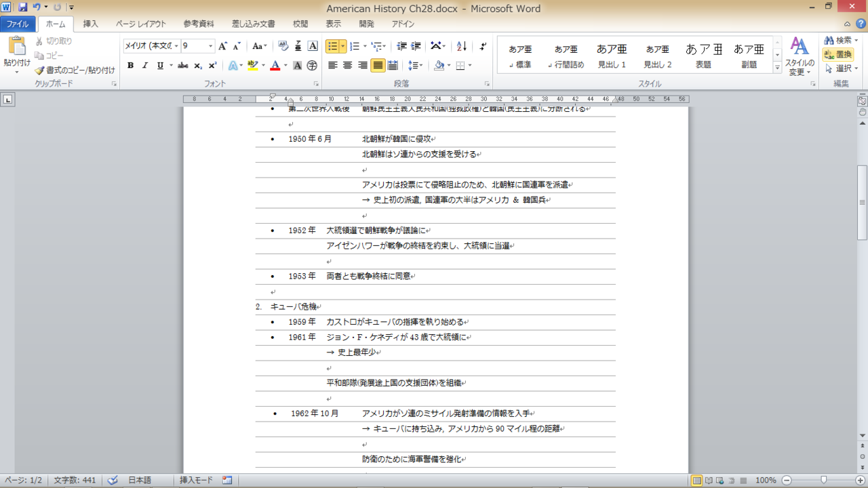
Task: Switch to the 校閲 tab
Action: tap(300, 24)
